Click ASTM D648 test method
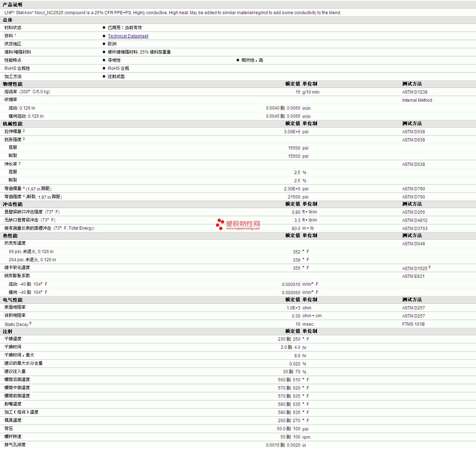 414,244
